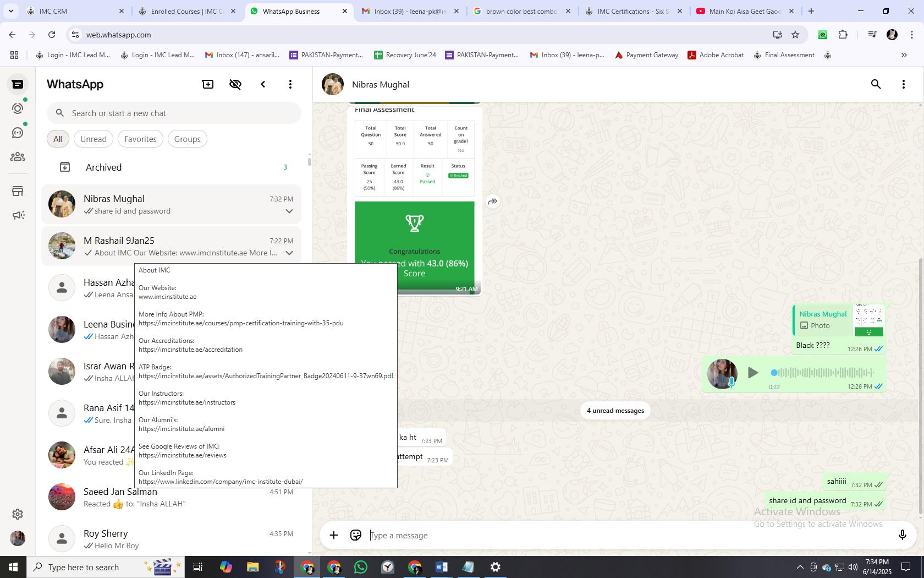Collapse chat list with left chevron

coord(263,84)
